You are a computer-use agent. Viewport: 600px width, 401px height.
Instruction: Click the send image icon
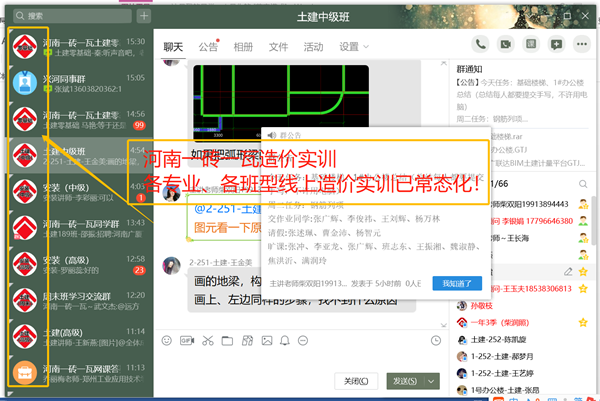(x=267, y=341)
